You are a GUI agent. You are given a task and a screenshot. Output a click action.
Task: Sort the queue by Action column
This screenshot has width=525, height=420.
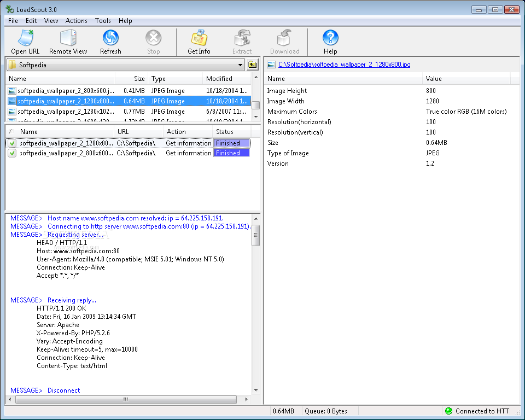click(x=188, y=132)
